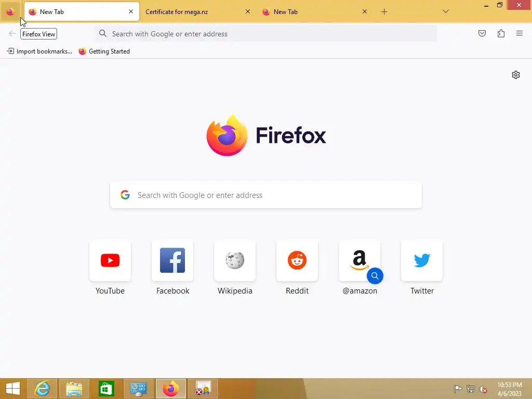Open the Reddit shortcut tile

(297, 260)
